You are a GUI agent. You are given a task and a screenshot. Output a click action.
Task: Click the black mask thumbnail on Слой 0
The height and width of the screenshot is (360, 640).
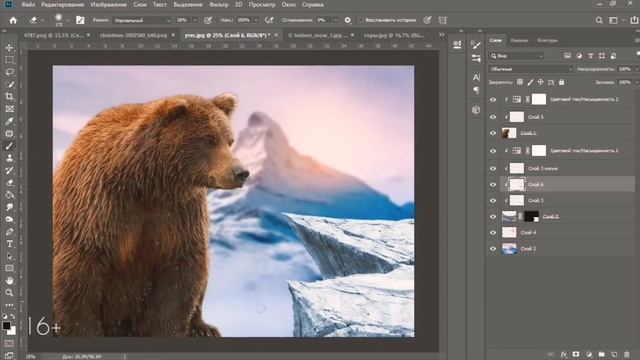tap(531, 216)
